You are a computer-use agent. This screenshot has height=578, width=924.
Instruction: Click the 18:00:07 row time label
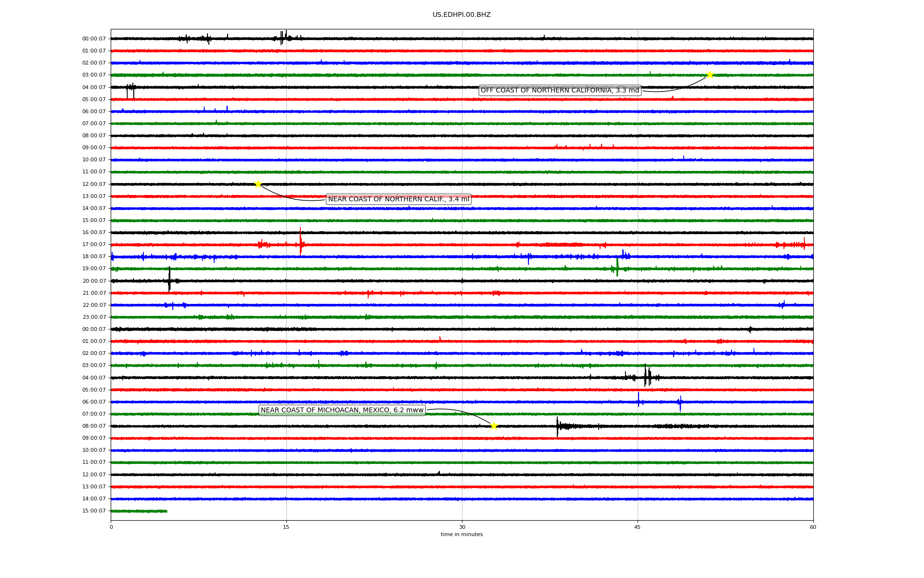(94, 257)
